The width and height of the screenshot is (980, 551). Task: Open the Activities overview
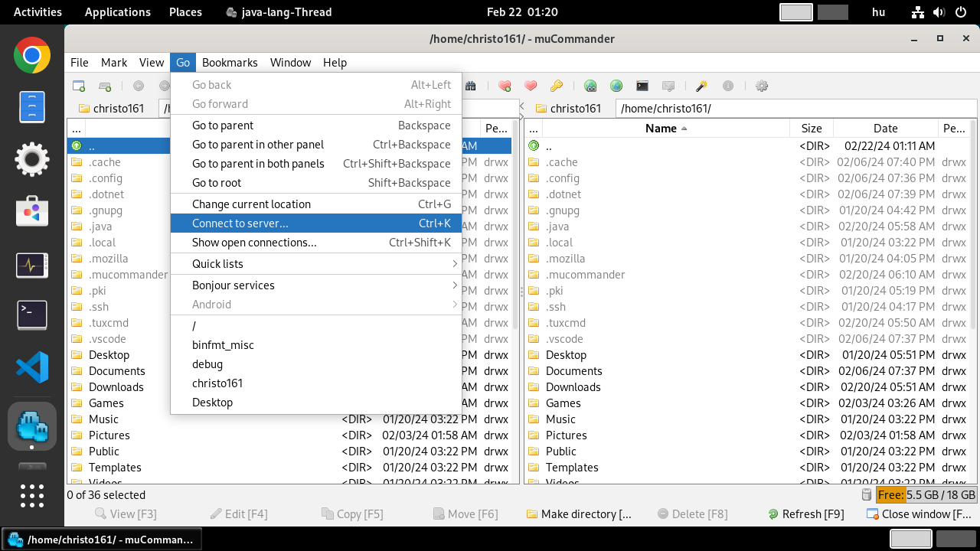pyautogui.click(x=38, y=12)
